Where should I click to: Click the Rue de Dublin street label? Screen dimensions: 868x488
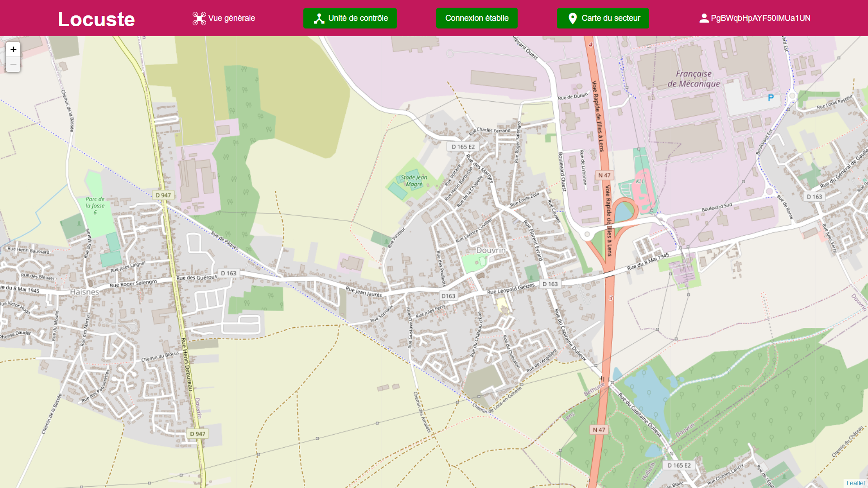click(x=573, y=96)
